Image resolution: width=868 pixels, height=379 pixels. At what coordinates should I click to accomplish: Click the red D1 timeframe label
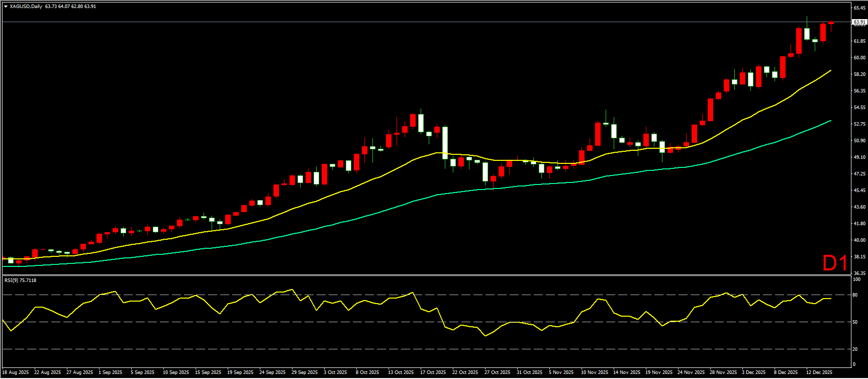tap(835, 263)
